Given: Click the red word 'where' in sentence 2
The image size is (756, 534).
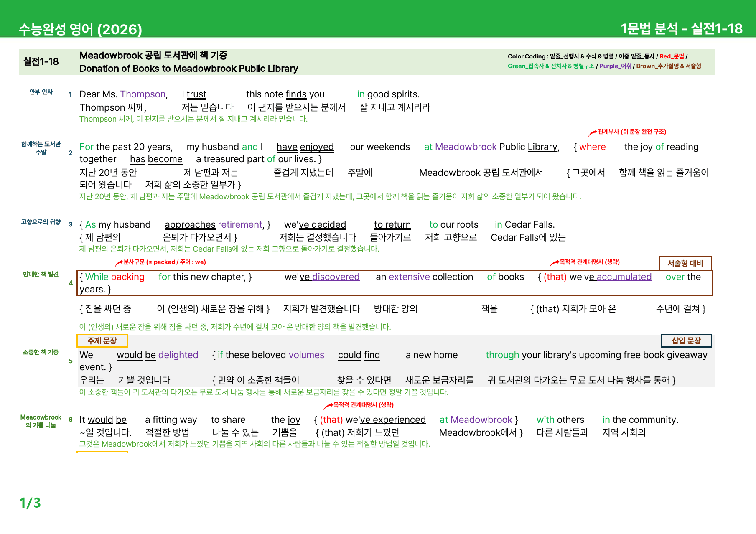Looking at the screenshot, I should [x=592, y=147].
